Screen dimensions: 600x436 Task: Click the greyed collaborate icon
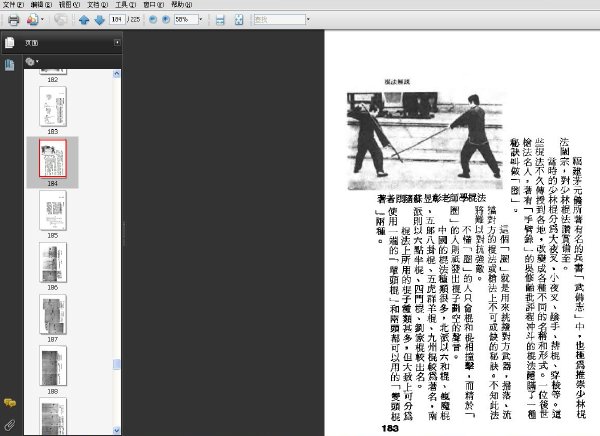point(60,20)
